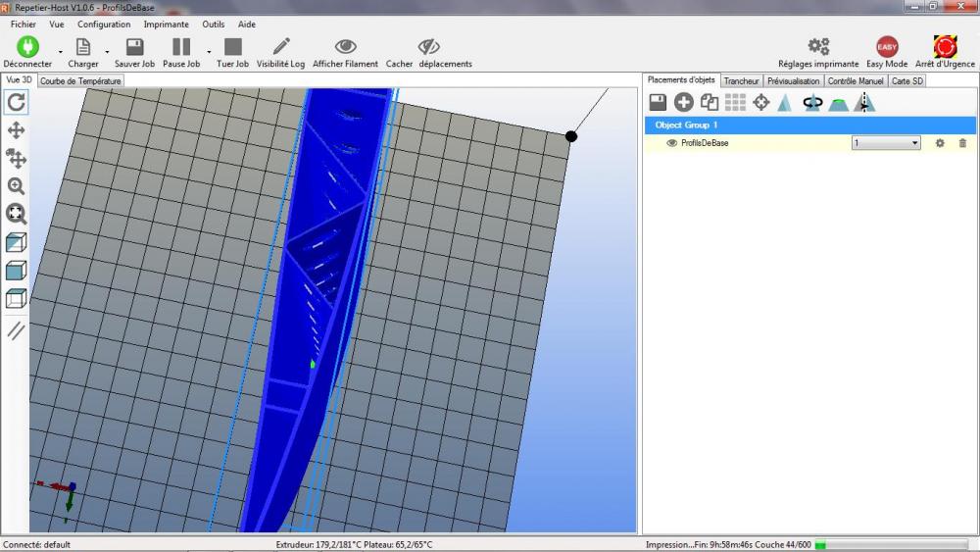Open the Fichier menu
Image resolution: width=980 pixels, height=552 pixels.
point(24,25)
